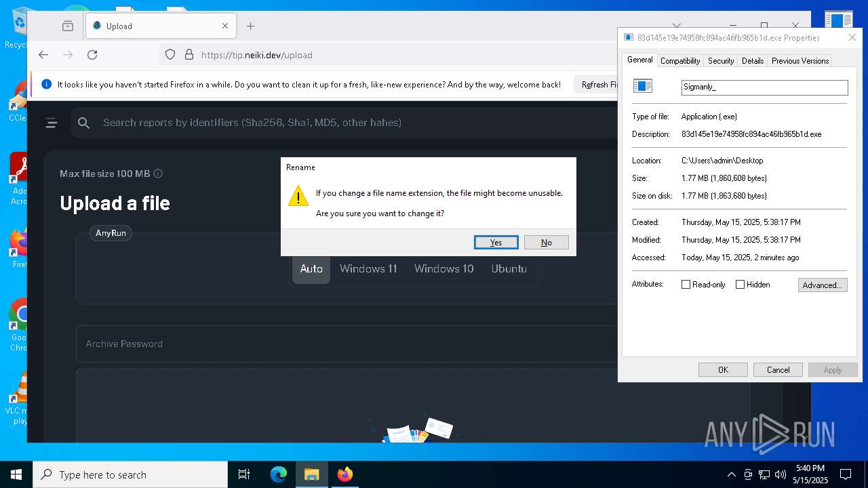Show hidden system tray icons
The height and width of the screenshot is (488, 868).
click(731, 474)
